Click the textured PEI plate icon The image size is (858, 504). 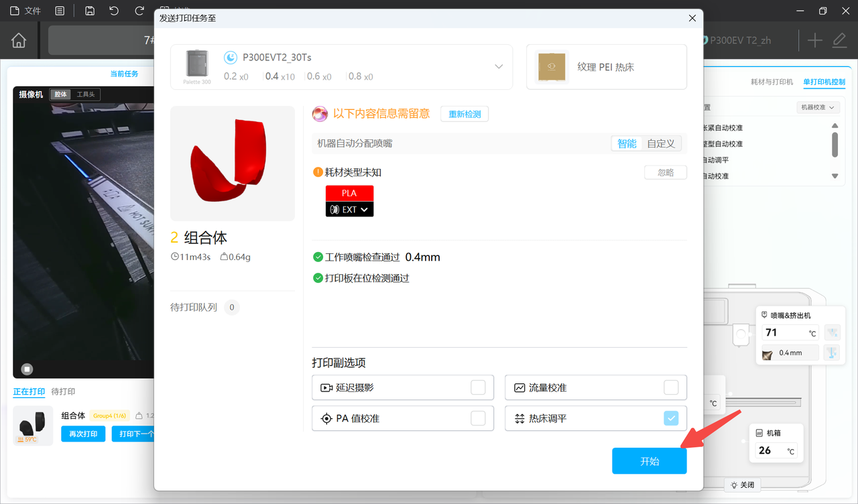553,67
